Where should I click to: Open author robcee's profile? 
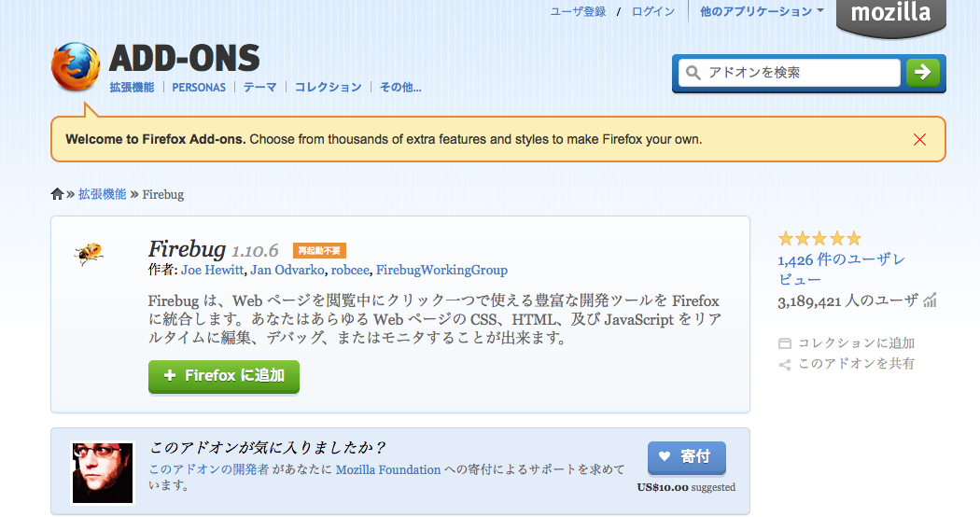pyautogui.click(x=350, y=270)
